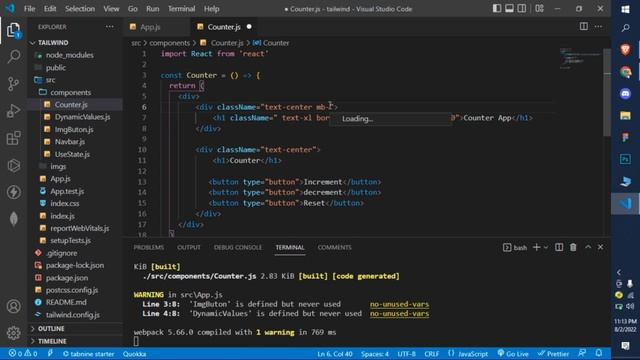Open the Explorer view in activity bar
This screenshot has width=640, height=360.
13,30
